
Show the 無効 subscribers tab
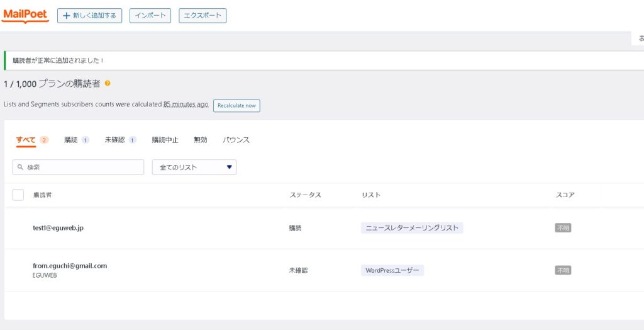tap(200, 140)
